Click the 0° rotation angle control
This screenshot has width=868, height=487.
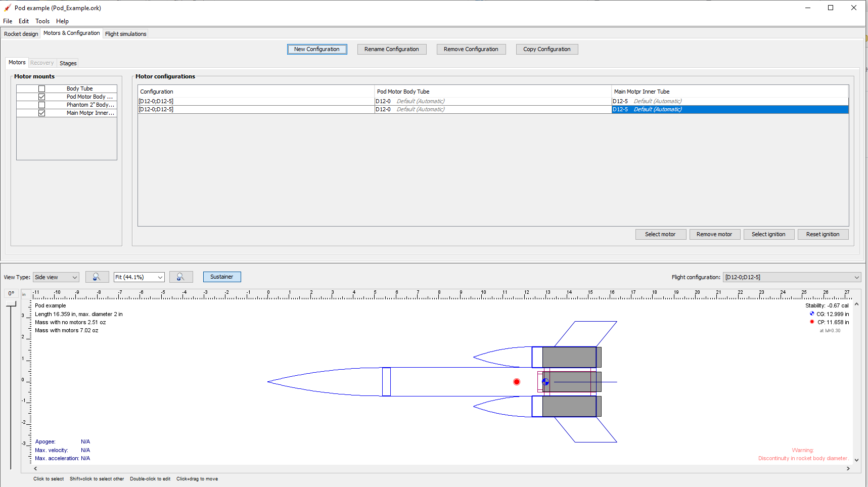(x=11, y=293)
